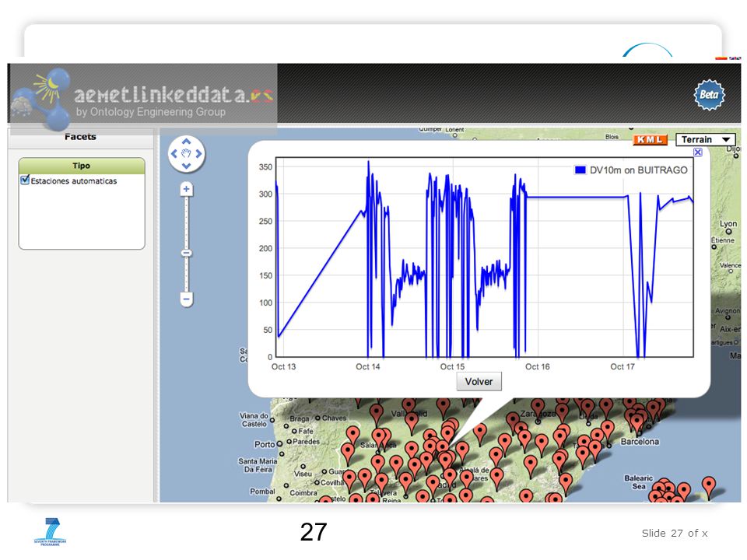The width and height of the screenshot is (747, 560).
Task: Click the 200 value on the y-axis
Action: point(266,249)
